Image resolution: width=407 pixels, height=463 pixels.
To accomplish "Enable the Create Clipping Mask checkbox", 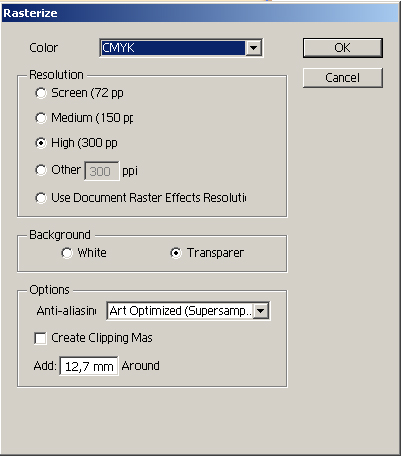I will (40, 338).
